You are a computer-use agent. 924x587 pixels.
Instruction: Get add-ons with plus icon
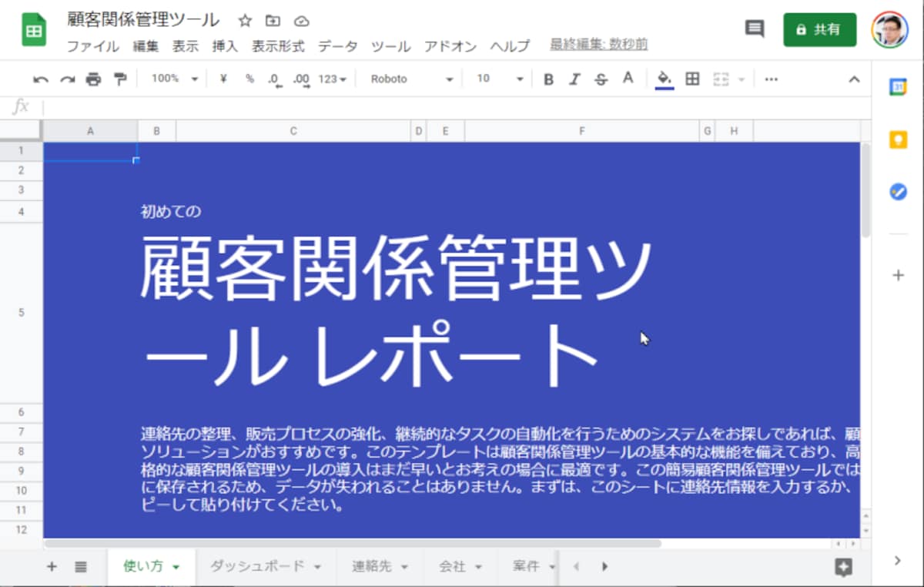click(x=898, y=275)
